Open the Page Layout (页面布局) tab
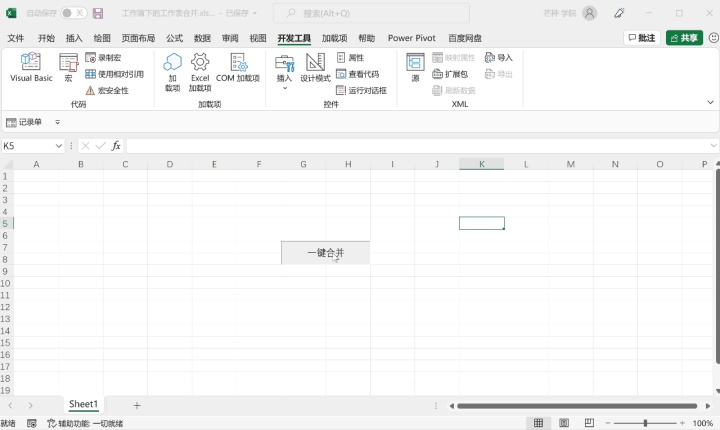720x430 pixels. [138, 38]
